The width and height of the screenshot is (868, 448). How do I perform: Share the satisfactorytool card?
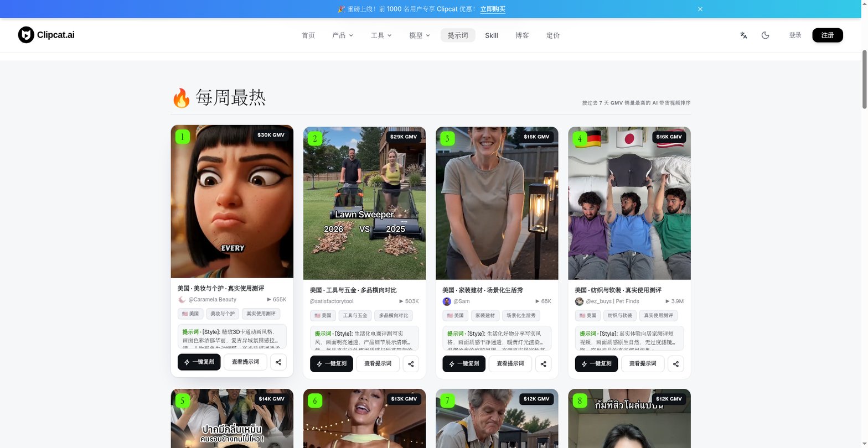tap(411, 364)
